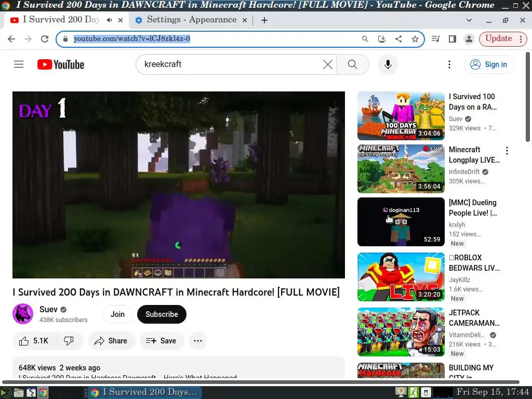
Task: Share the video
Action: pos(111,341)
